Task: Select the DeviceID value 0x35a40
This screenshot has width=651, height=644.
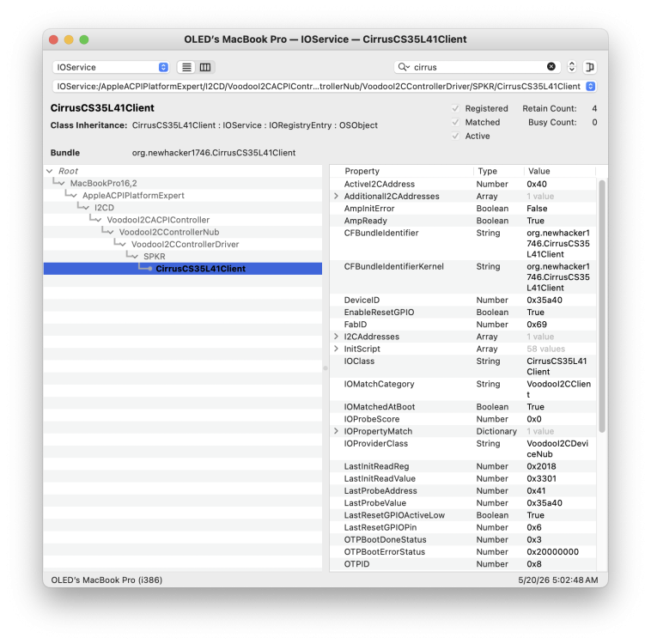Action: [545, 300]
